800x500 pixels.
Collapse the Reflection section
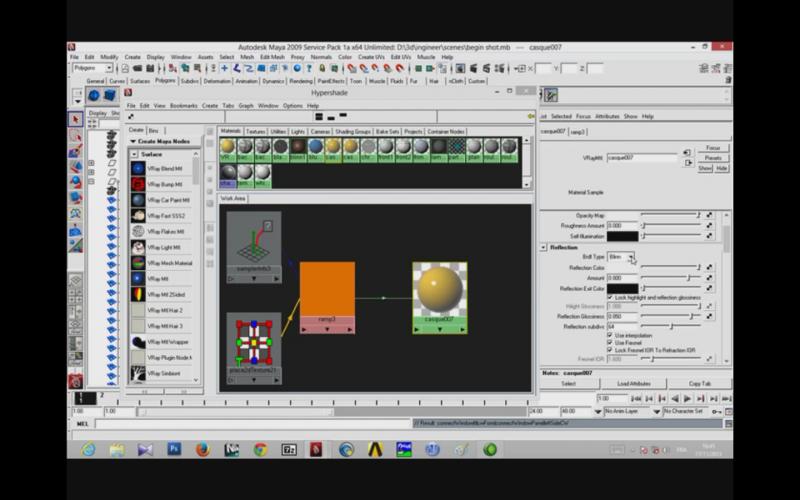pyautogui.click(x=543, y=247)
